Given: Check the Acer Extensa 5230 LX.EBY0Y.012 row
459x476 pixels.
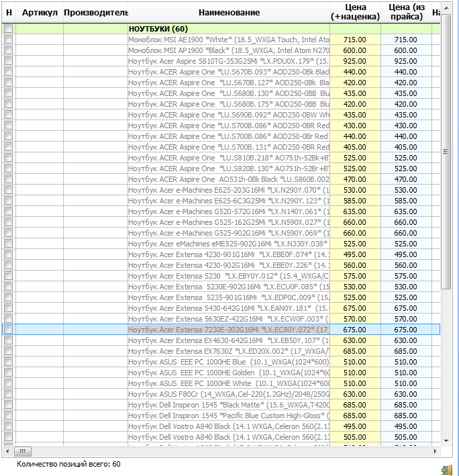Looking at the screenshot, I should tap(9, 276).
